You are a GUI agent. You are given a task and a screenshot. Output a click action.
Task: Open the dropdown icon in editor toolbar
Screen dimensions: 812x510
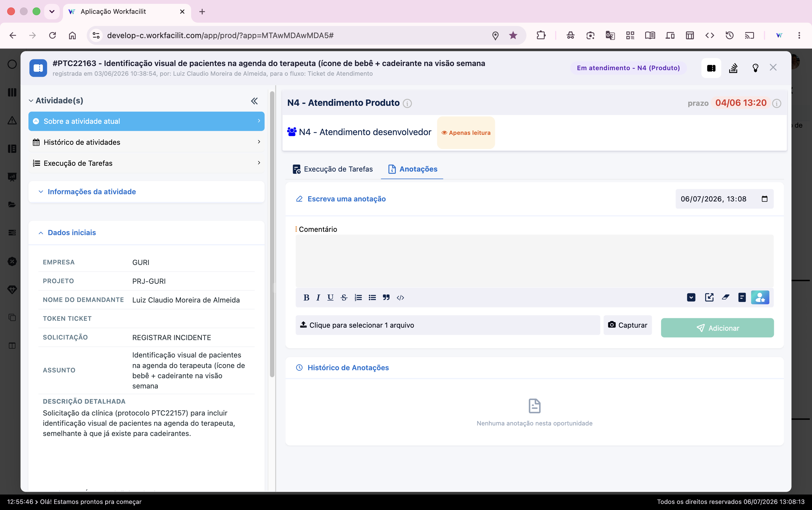(691, 298)
